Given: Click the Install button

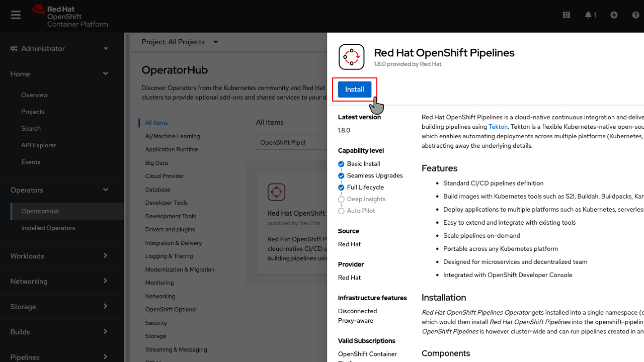Looking at the screenshot, I should (x=355, y=89).
